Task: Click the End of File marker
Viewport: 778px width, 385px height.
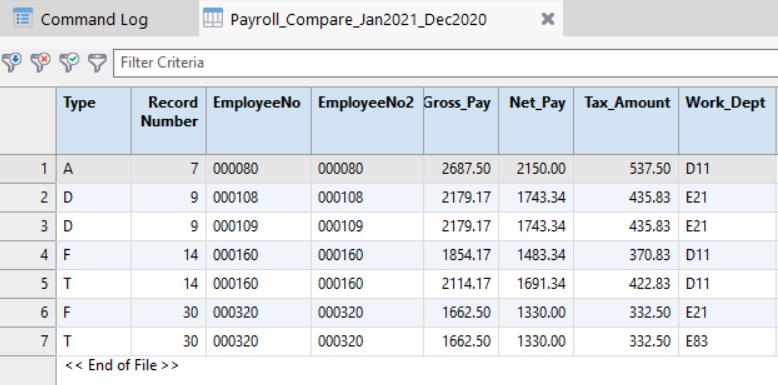Action: (122, 366)
